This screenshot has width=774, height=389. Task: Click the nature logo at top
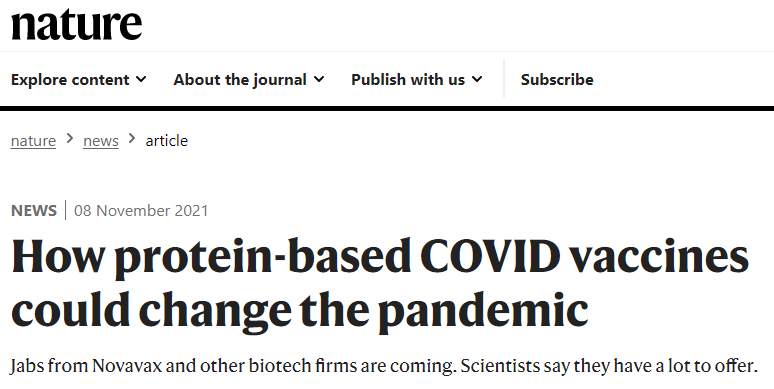tap(77, 24)
